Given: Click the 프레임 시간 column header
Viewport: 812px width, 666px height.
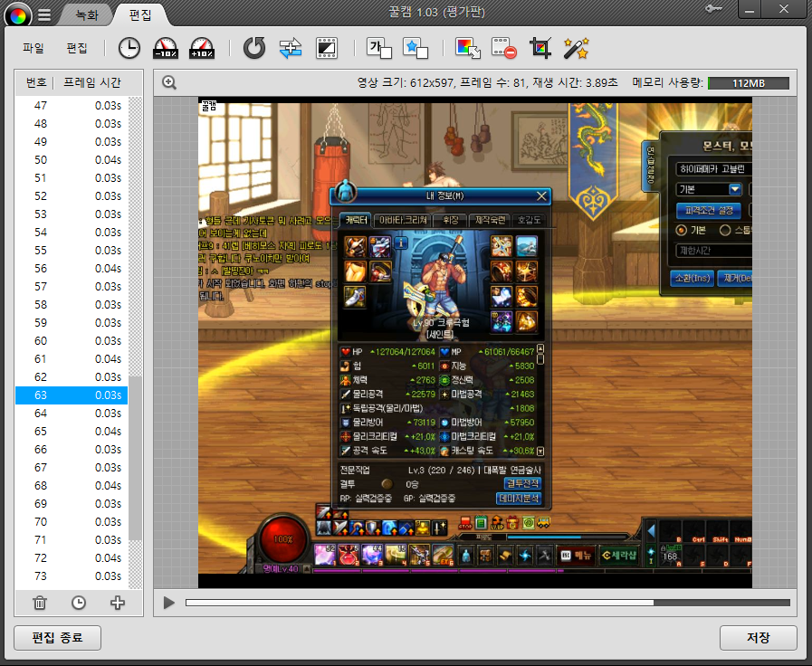Looking at the screenshot, I should [x=92, y=82].
